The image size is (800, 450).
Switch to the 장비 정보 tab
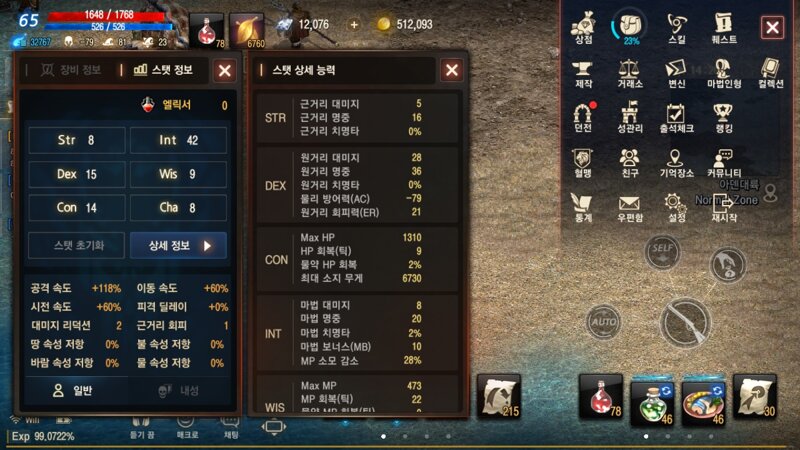click(70, 70)
